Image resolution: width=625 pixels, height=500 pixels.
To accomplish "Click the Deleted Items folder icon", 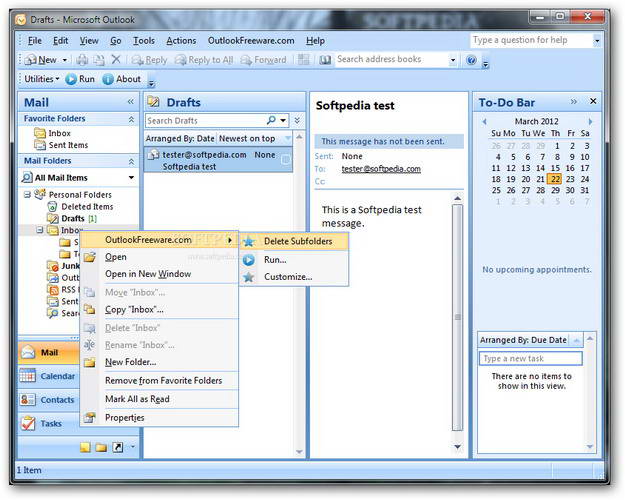I will tap(52, 207).
